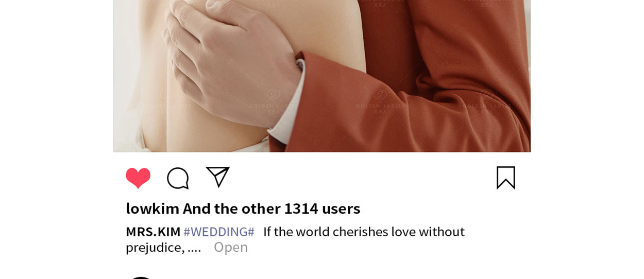
Task: Share the post using the paper-plane icon
Action: [217, 177]
